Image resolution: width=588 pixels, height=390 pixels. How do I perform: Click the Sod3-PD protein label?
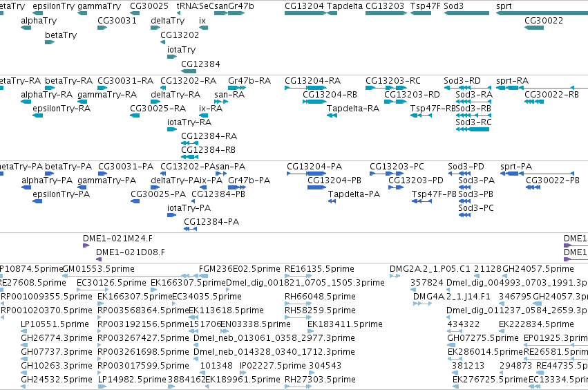coord(466,166)
